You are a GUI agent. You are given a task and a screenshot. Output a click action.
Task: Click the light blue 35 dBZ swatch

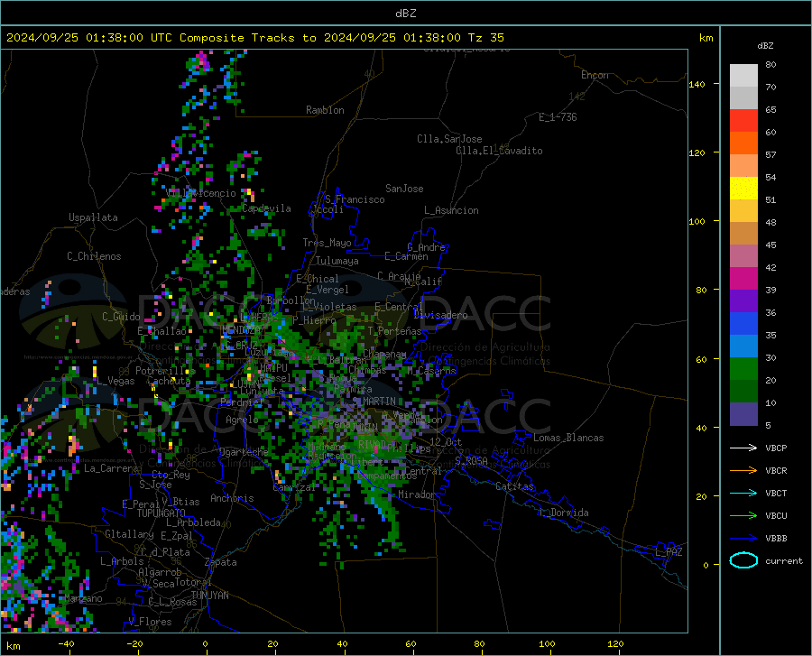[x=743, y=346]
